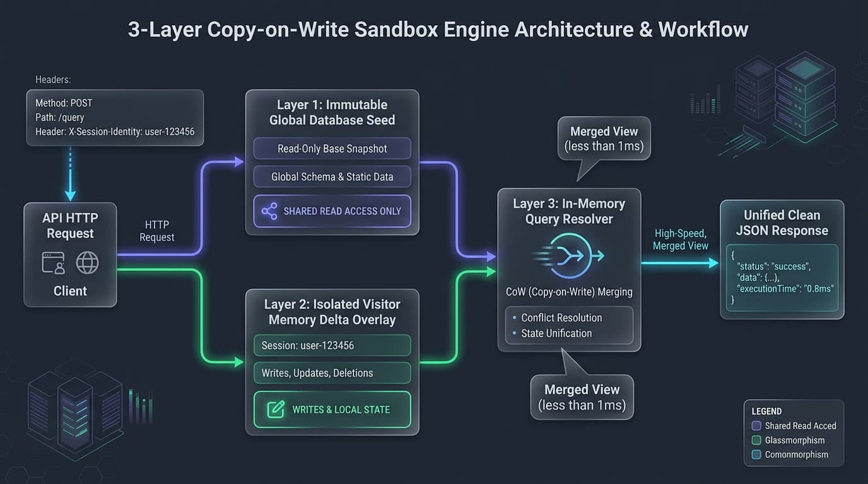Click the Path: /query line
868x484 pixels.
[x=60, y=117]
